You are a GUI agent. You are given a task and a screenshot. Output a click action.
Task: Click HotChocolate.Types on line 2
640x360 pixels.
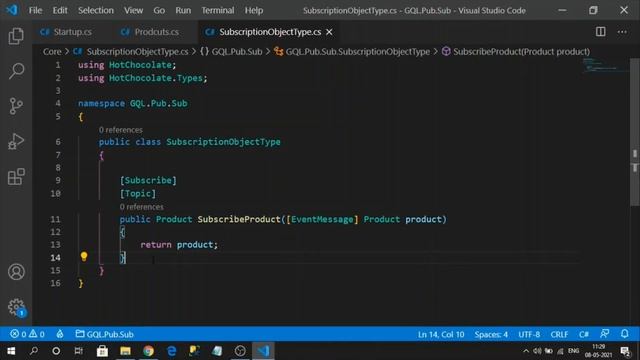pyautogui.click(x=156, y=78)
